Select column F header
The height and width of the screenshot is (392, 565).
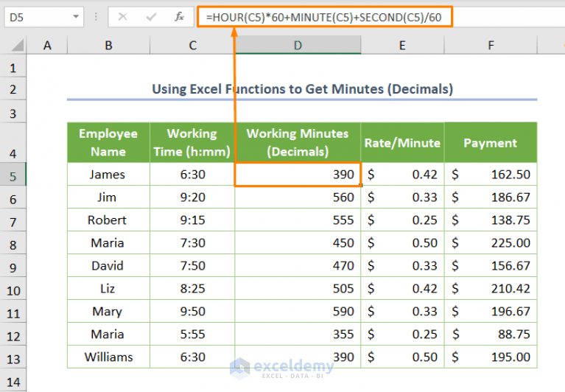pos(491,46)
